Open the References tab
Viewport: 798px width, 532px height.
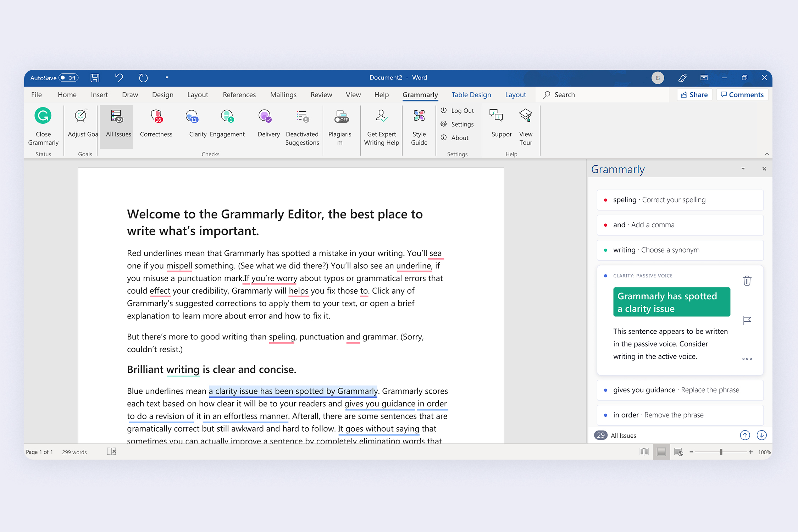(x=239, y=95)
